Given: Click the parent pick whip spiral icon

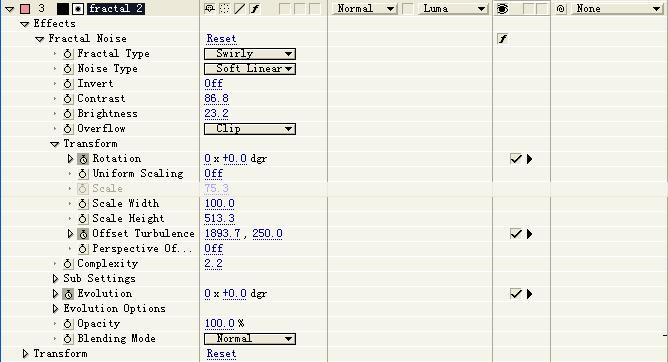Looking at the screenshot, I should click(x=561, y=9).
